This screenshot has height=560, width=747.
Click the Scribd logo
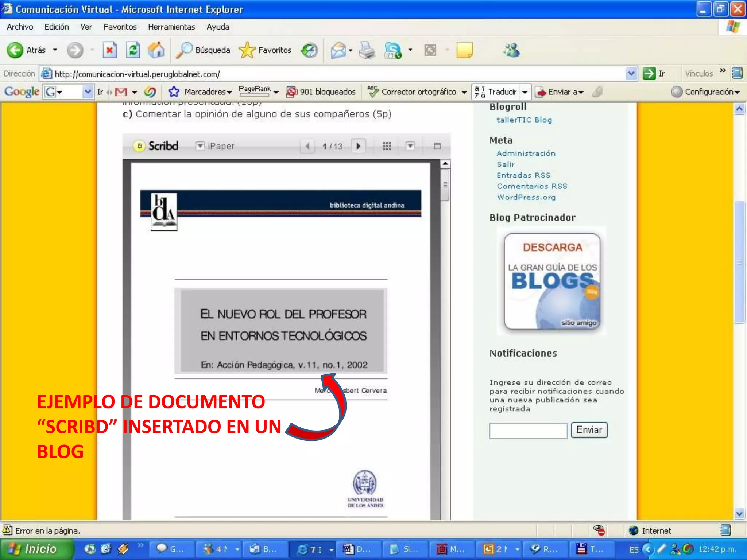pos(156,146)
